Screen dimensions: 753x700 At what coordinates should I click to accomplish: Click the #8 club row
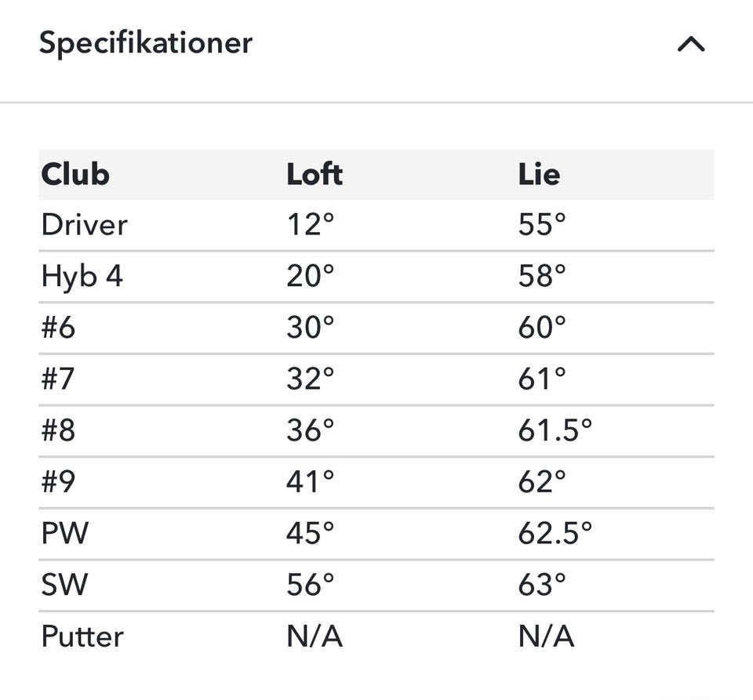point(376,430)
